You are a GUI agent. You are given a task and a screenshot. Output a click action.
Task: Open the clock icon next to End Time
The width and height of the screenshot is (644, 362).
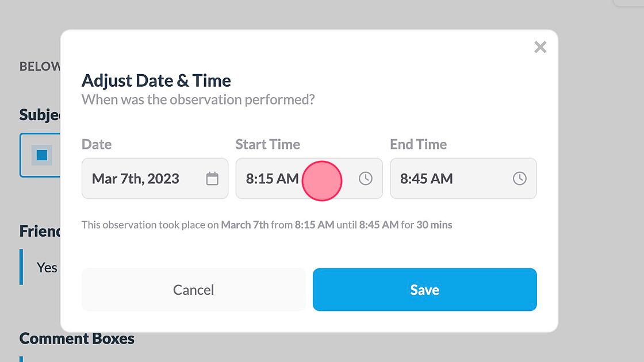click(x=520, y=179)
